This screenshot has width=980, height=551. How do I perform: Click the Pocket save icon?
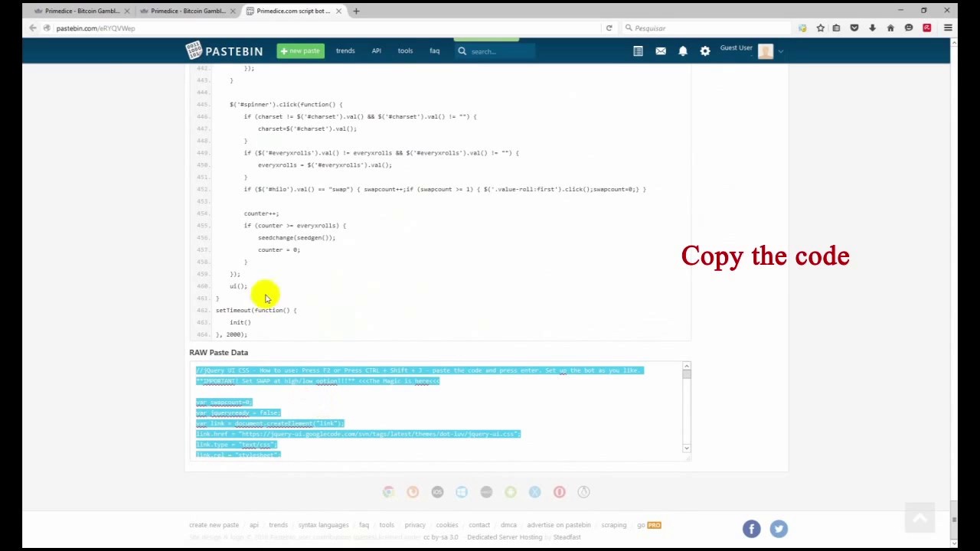pos(854,28)
